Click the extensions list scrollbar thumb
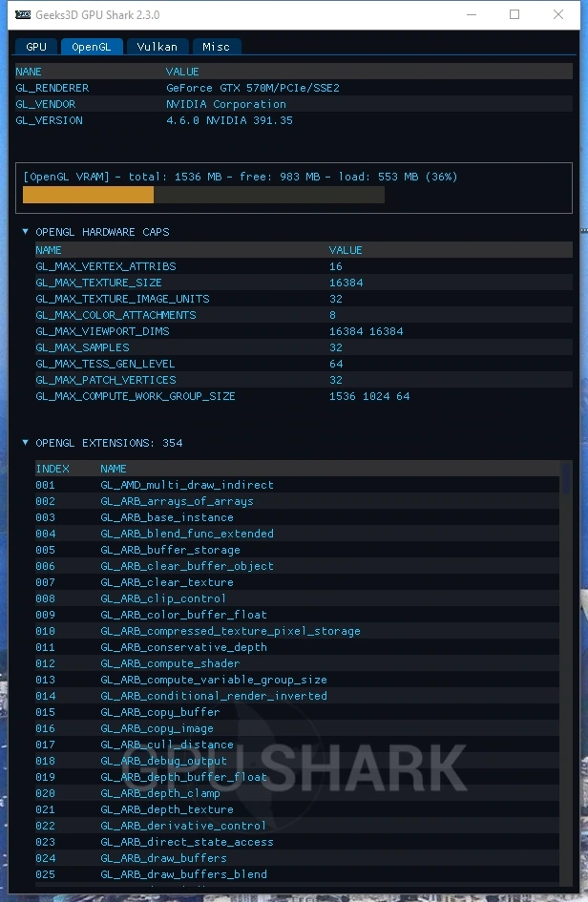 click(x=566, y=478)
